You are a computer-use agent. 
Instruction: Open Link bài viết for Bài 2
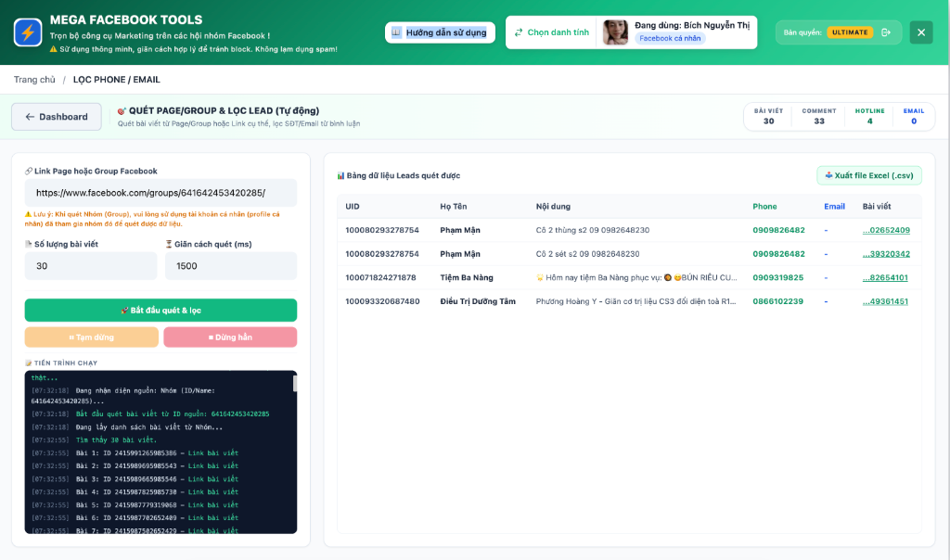tap(213, 466)
